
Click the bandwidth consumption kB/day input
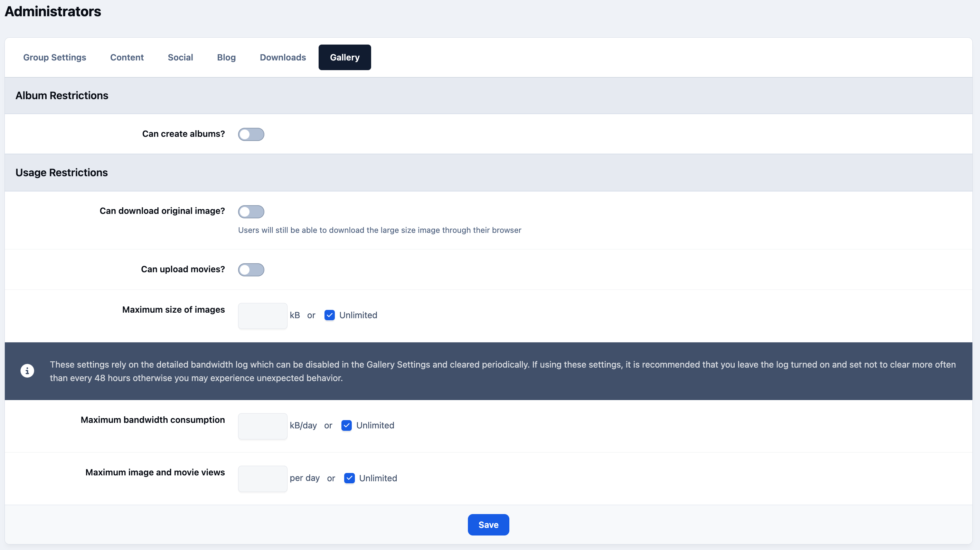(263, 426)
